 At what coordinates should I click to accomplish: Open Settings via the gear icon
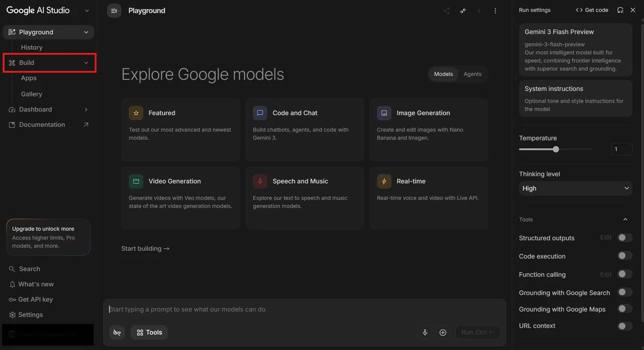click(12, 315)
